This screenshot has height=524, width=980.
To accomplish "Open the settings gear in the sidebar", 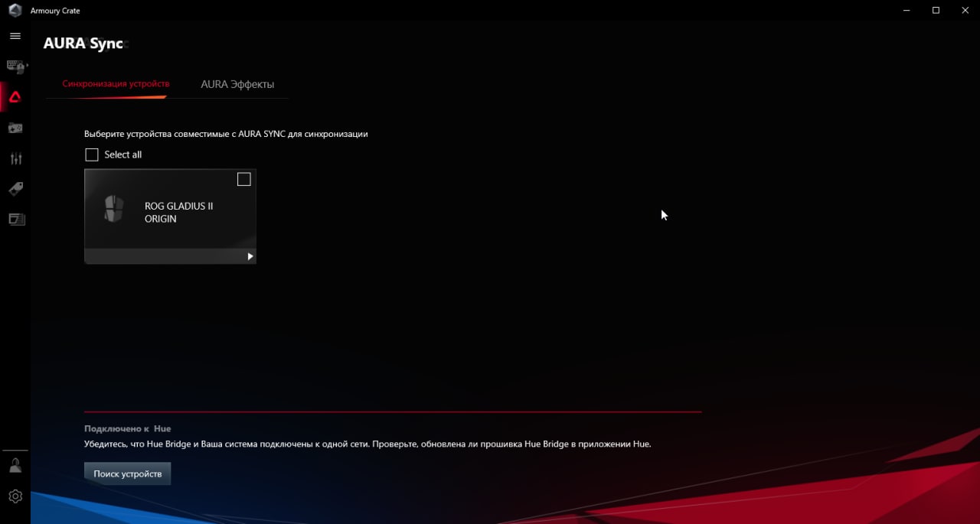I will 15,496.
